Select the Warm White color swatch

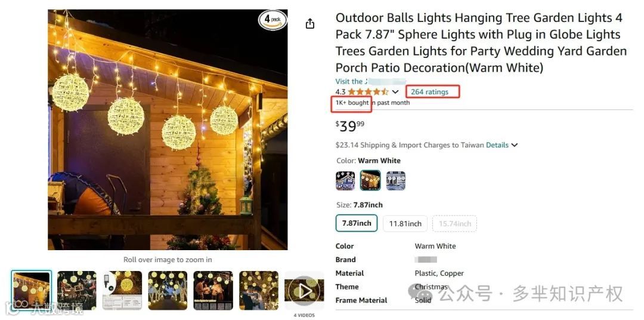tap(370, 180)
